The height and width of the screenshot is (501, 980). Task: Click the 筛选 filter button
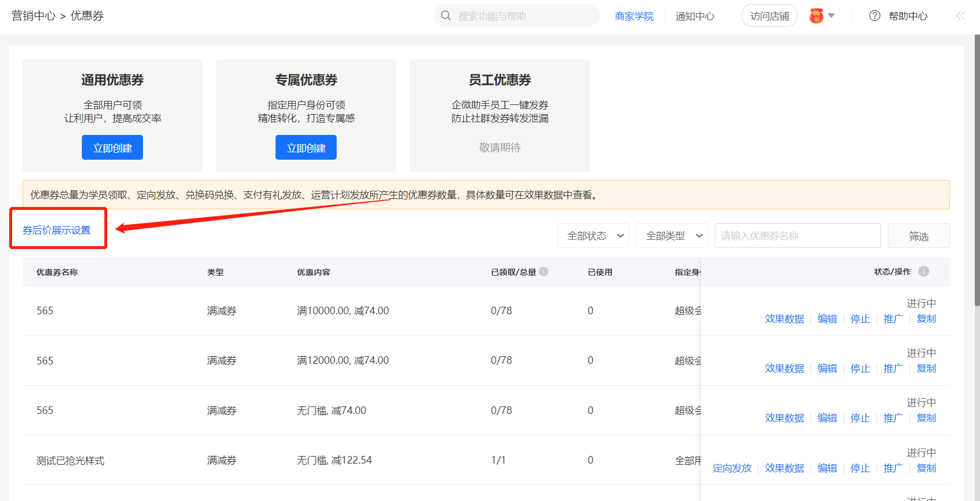click(x=918, y=236)
